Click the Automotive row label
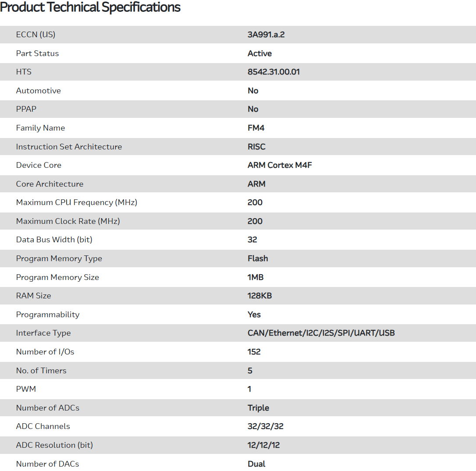Image resolution: width=476 pixels, height=471 pixels. [x=38, y=91]
